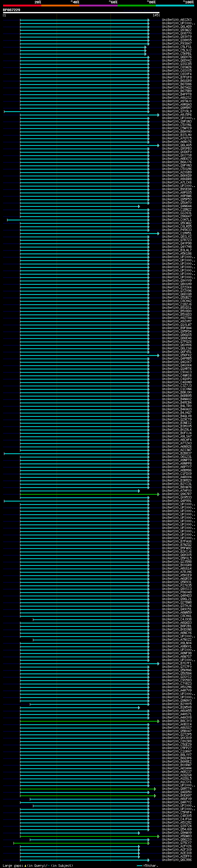Image resolution: width=197 pixels, height=868 pixels.
Task: Click the label UniRef100_Q93VT9
Action: coord(177,37)
